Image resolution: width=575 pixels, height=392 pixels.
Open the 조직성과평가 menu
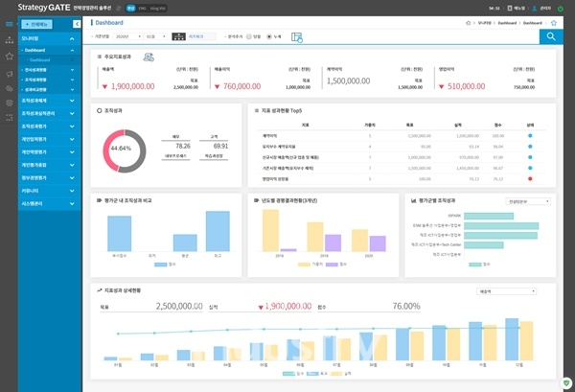[x=49, y=127]
